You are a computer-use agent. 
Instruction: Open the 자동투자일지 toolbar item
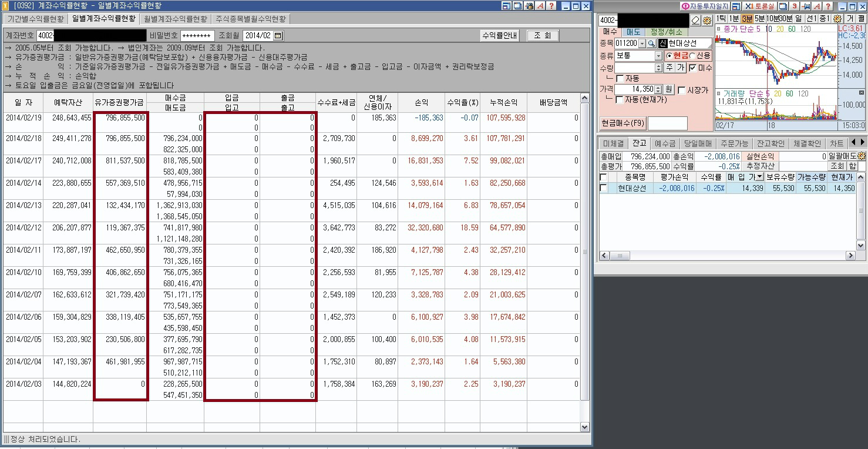pos(704,6)
